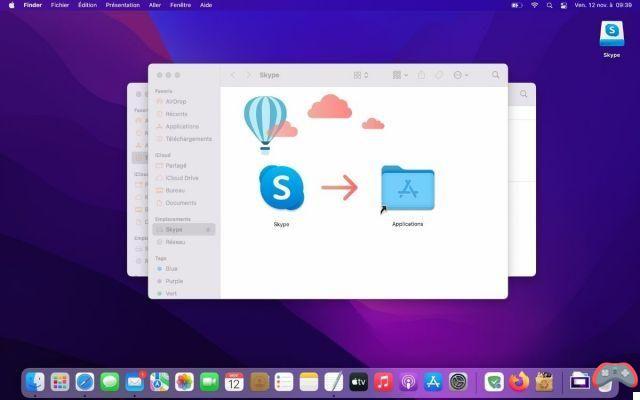Screen dimensions: 640x400
Task: Select the Blue tag in sidebar
Action: point(171,269)
